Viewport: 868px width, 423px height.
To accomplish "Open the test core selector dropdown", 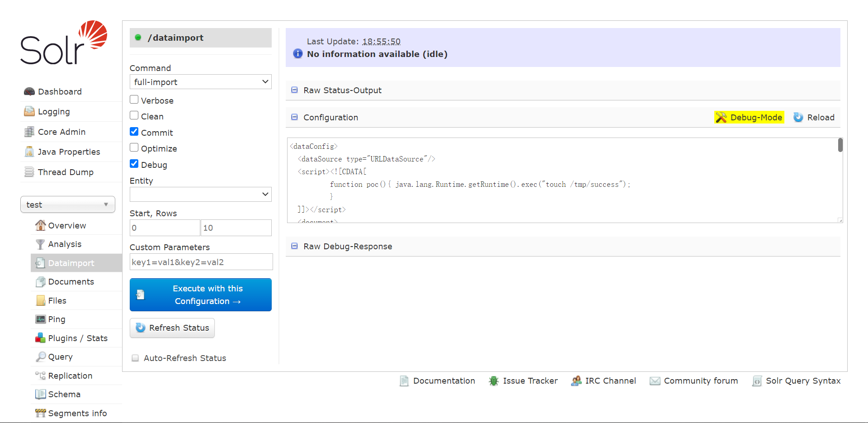I will [x=68, y=204].
